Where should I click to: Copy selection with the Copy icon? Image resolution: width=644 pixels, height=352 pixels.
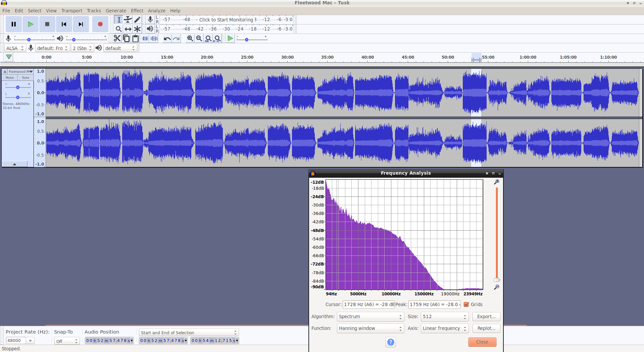tap(126, 39)
